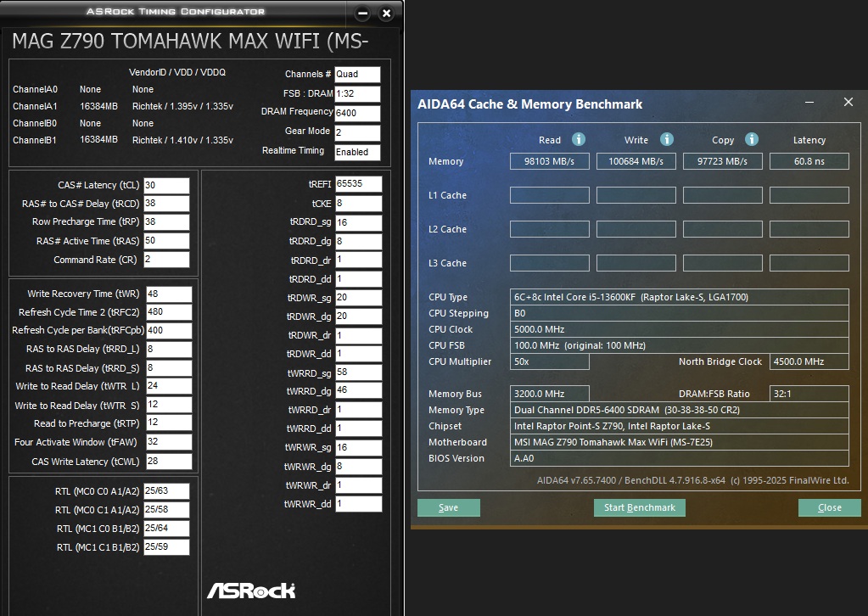Click the tWRWR_sg value field
The width and height of the screenshot is (868, 616).
click(x=358, y=447)
